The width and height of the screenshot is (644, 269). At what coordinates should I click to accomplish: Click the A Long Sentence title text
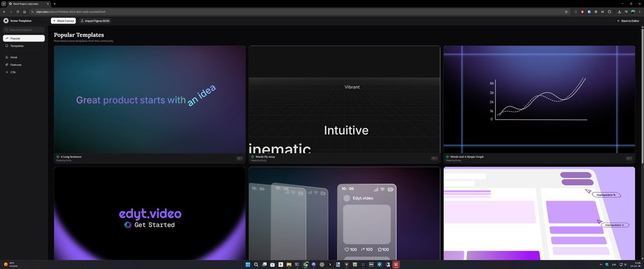click(x=71, y=156)
